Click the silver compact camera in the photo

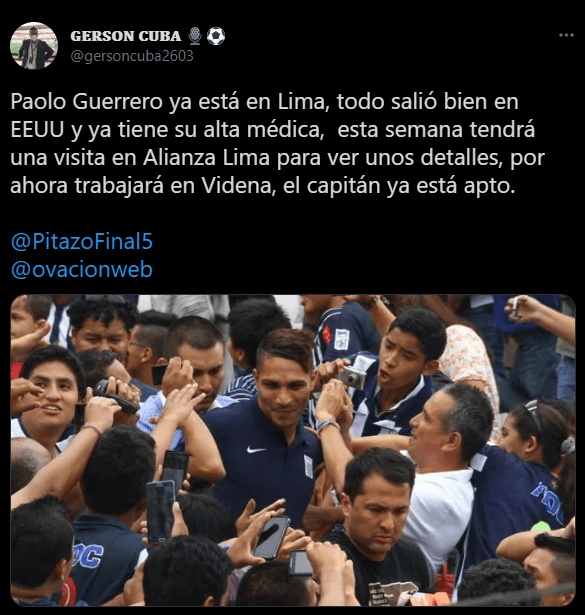352,377
